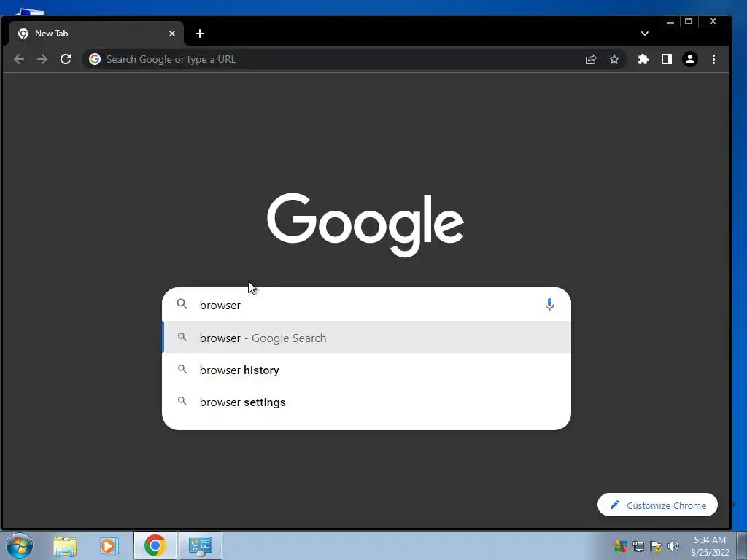Launch Windows Media Player from taskbar
Image resolution: width=747 pixels, height=560 pixels.
(x=109, y=545)
